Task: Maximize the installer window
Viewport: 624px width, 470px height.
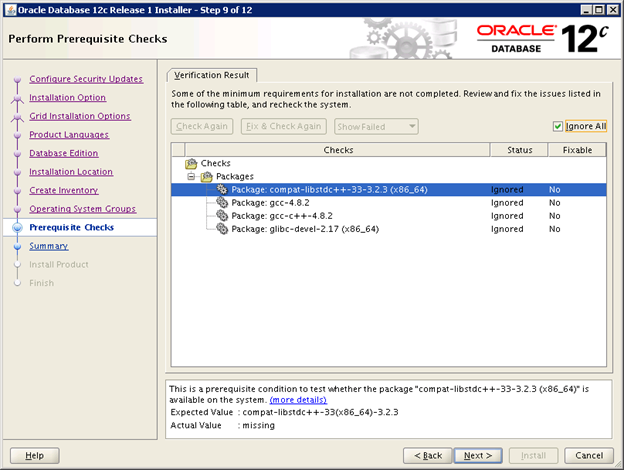Action: [x=599, y=10]
